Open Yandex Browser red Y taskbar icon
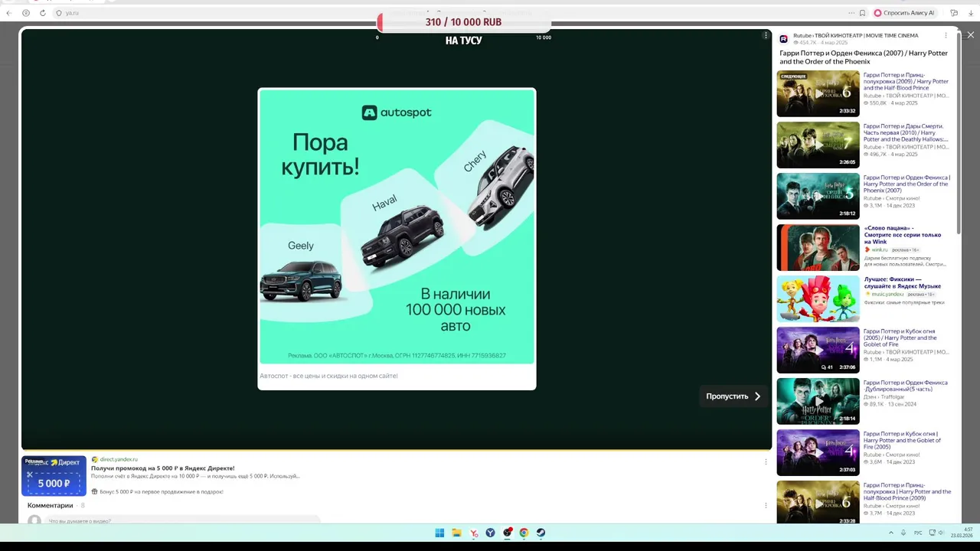 [x=474, y=533]
